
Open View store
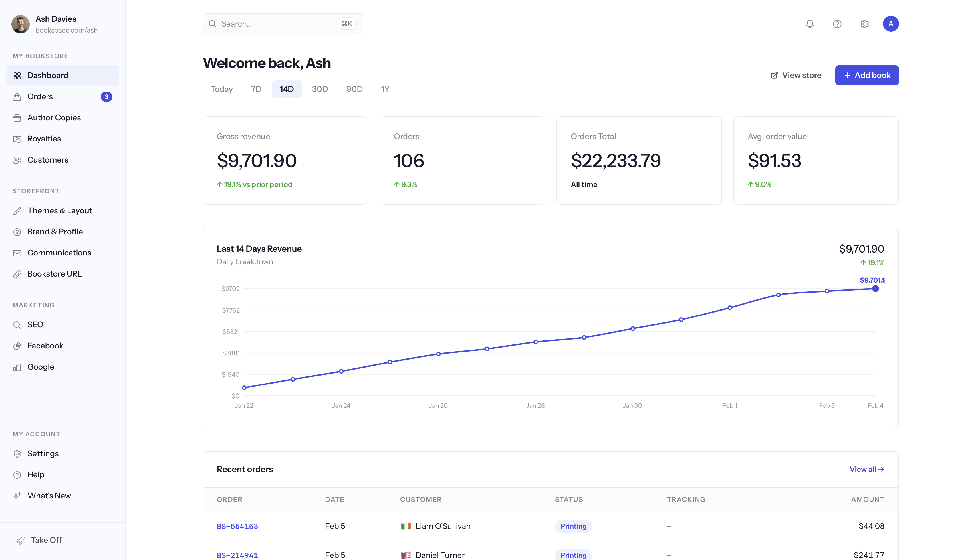pos(796,75)
